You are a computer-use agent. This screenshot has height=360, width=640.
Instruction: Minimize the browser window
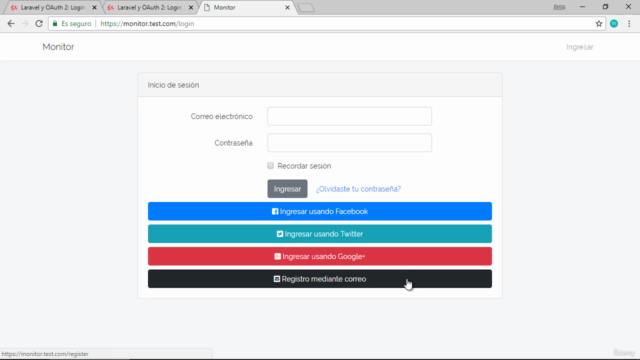[x=582, y=7]
